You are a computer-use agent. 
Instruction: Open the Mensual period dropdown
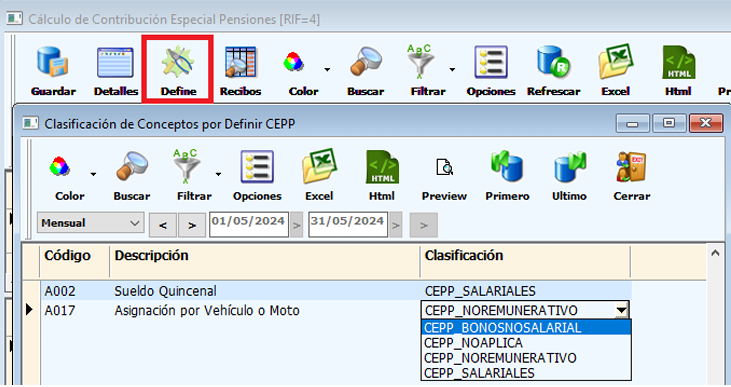click(90, 223)
